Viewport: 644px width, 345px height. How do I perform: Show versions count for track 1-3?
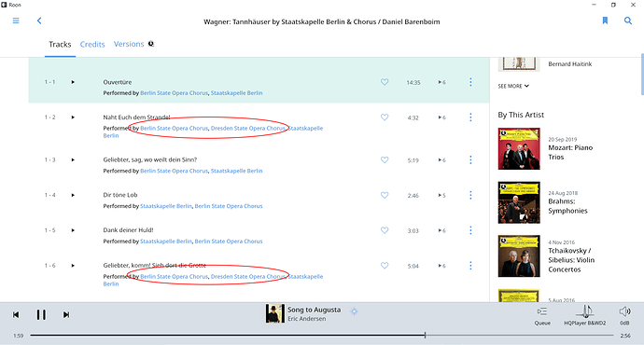(441, 160)
